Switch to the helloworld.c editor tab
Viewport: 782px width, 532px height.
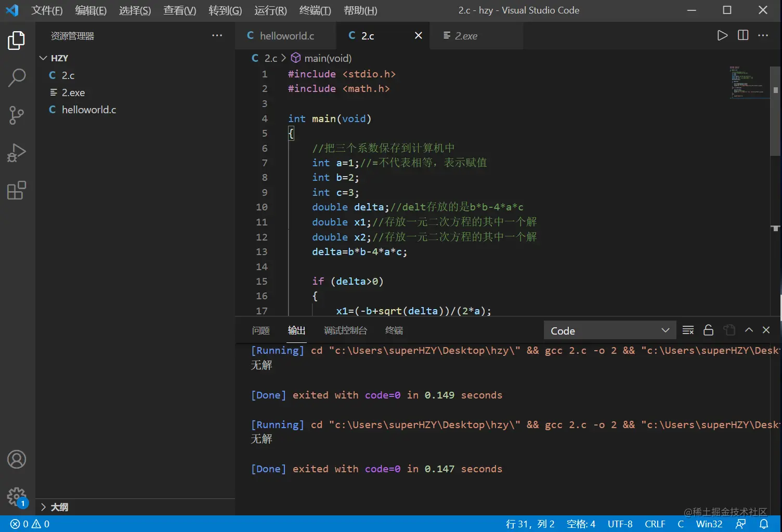(286, 35)
